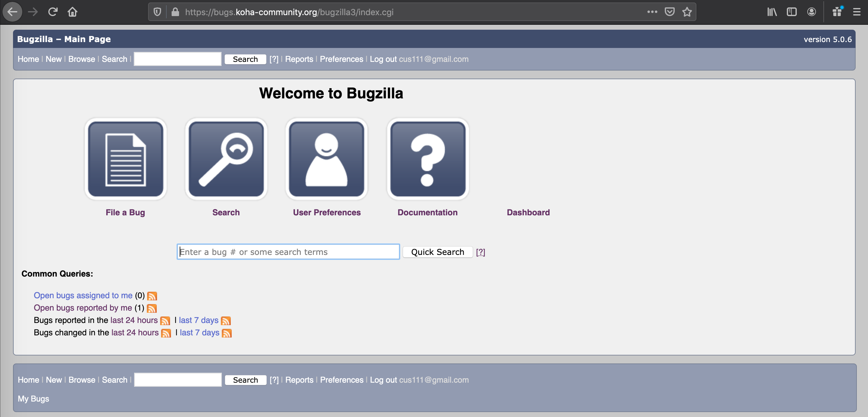Viewport: 868px width, 417px height.
Task: Click the magnifying glass Search icon
Action: (226, 159)
